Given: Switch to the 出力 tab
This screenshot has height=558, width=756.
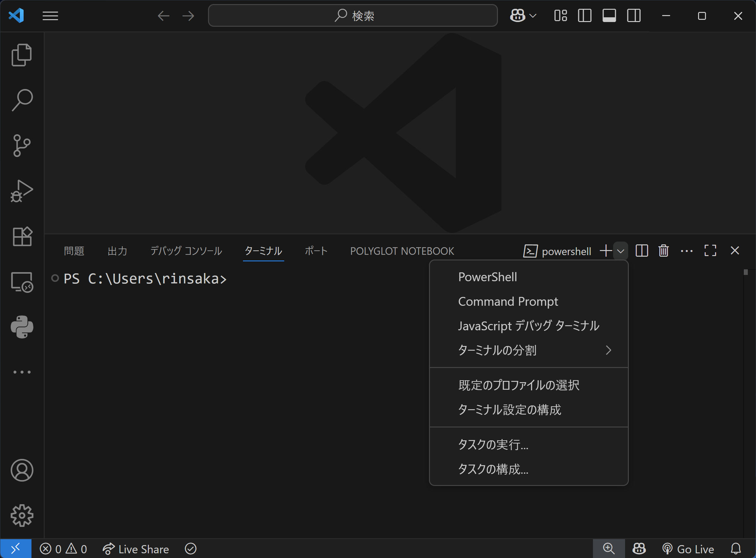Looking at the screenshot, I should tap(117, 251).
